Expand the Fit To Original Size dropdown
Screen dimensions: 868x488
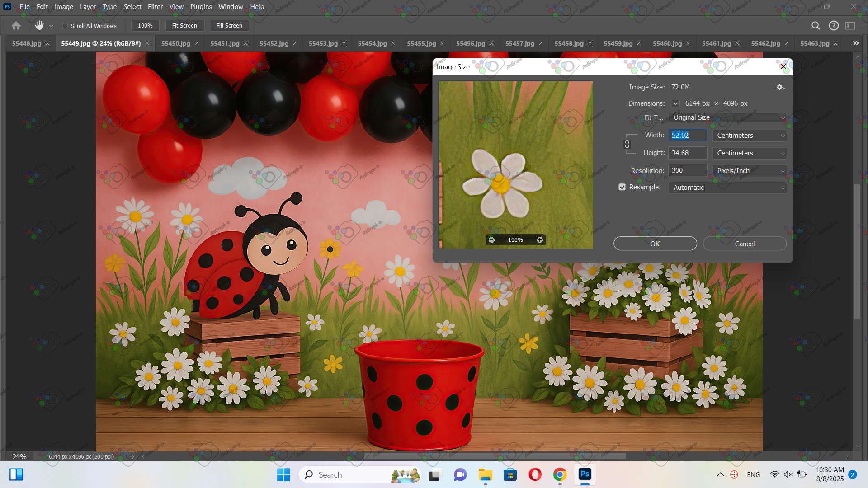click(x=727, y=117)
